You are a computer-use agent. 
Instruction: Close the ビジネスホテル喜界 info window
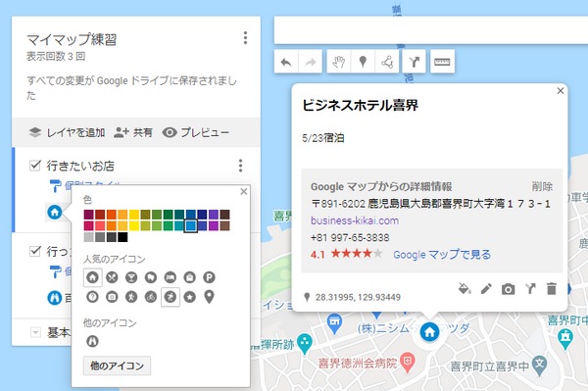(x=561, y=91)
